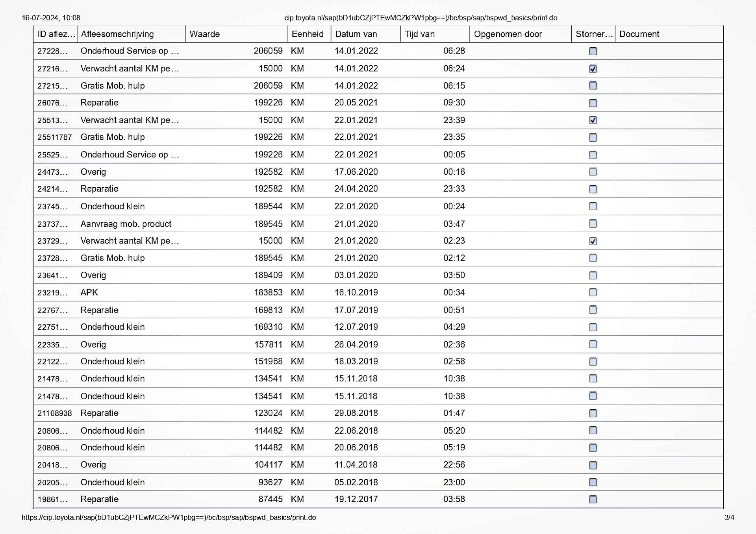Click the URL in the page header

tap(421, 18)
